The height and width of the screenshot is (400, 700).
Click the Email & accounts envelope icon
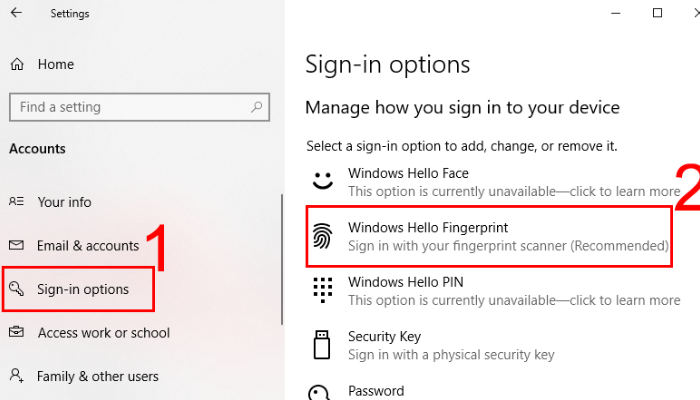(x=17, y=246)
